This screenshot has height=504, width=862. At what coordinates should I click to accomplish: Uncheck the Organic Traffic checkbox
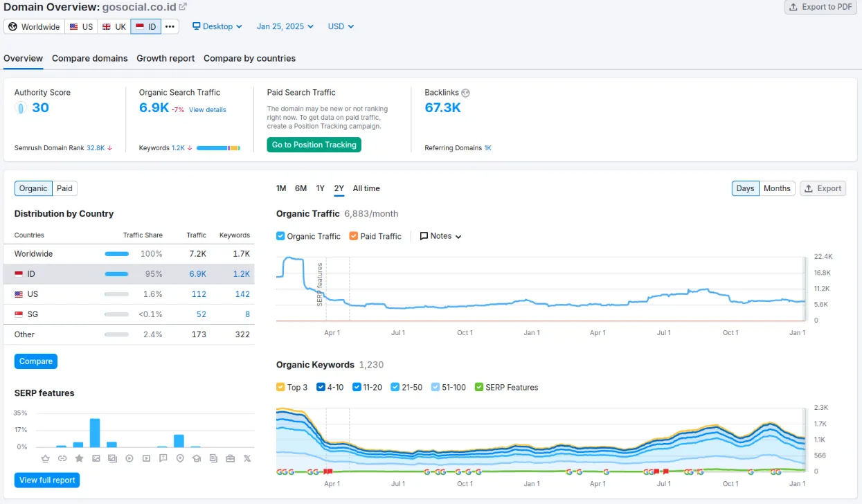point(280,236)
